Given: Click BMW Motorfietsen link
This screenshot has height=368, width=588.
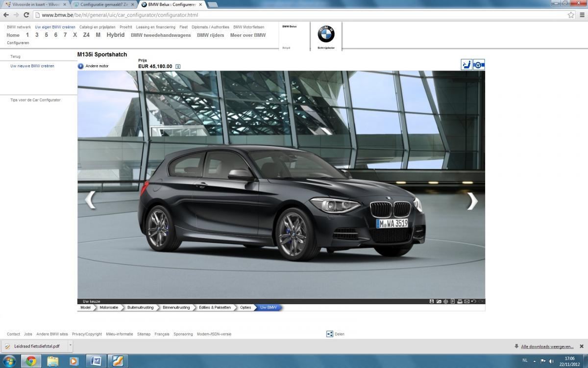Looking at the screenshot, I should click(249, 27).
